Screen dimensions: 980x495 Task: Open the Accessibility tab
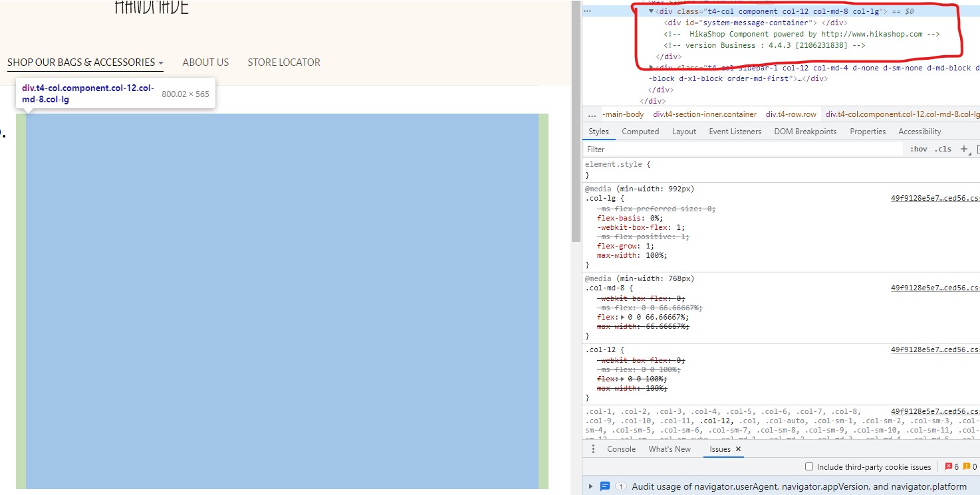[919, 132]
